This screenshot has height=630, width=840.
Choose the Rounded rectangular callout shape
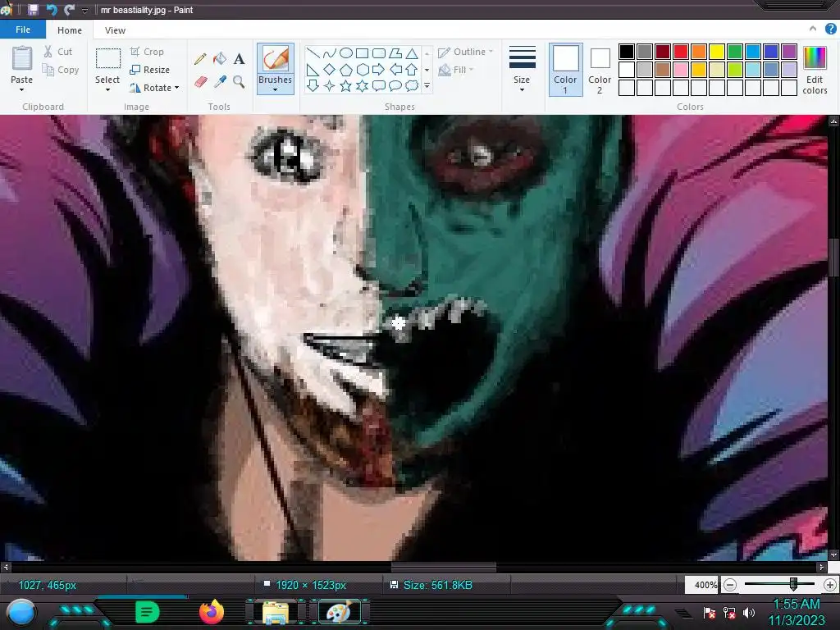coord(379,85)
